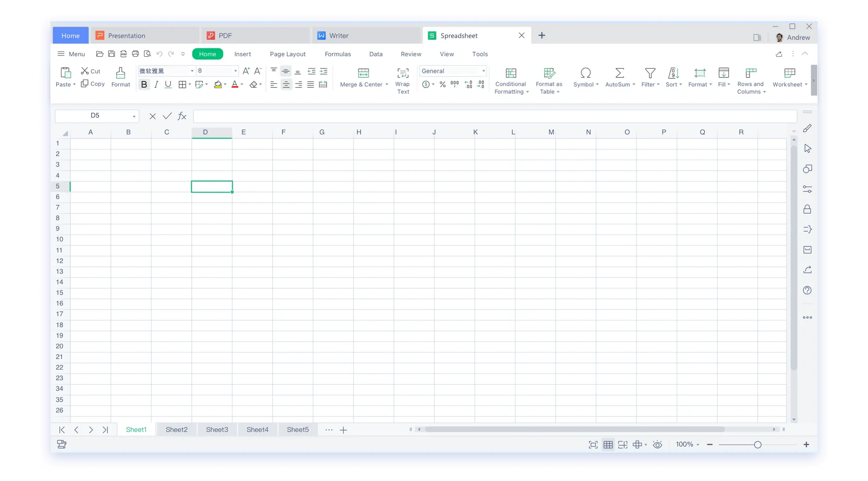Open the Andrew account profile
The image size is (868, 481).
coord(793,38)
